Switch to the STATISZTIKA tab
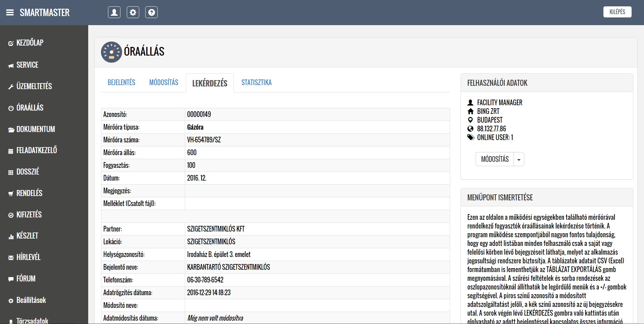644x324 pixels. (256, 82)
